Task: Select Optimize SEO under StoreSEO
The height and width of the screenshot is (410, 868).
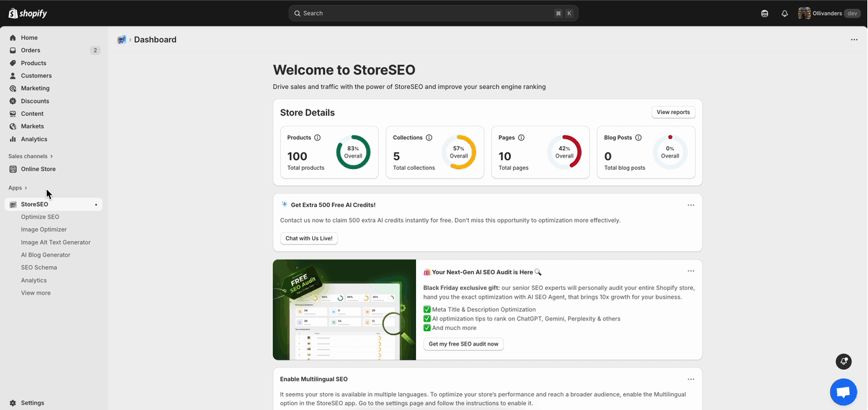Action: pos(40,216)
